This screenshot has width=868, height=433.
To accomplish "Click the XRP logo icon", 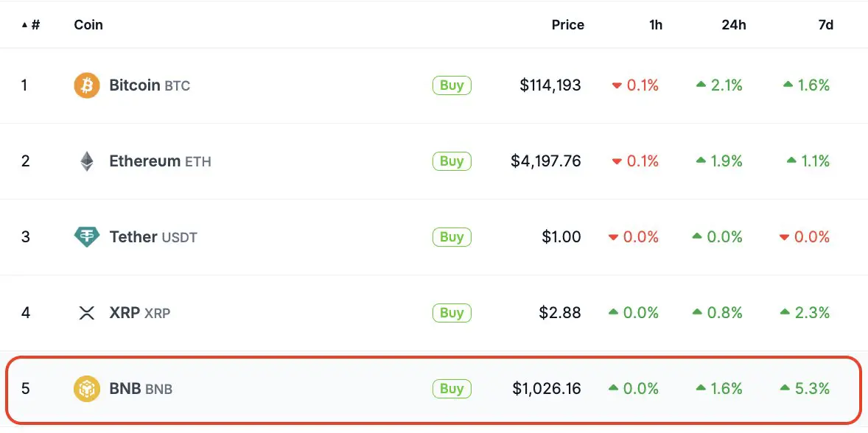I will click(x=87, y=313).
